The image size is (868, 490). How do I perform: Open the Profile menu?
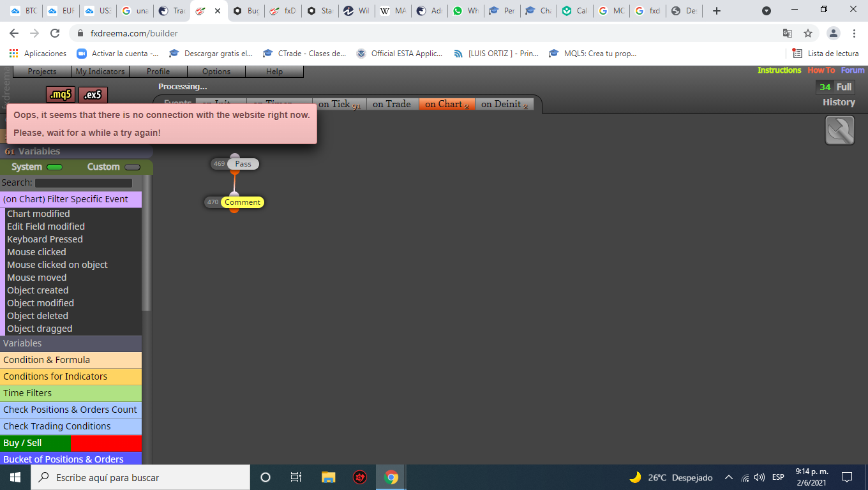point(158,71)
